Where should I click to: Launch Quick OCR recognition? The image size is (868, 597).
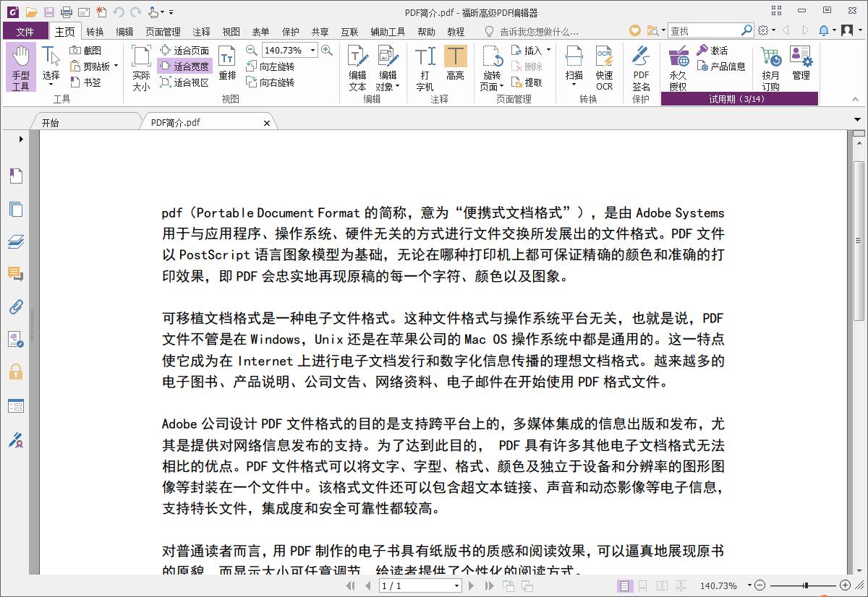[x=605, y=69]
